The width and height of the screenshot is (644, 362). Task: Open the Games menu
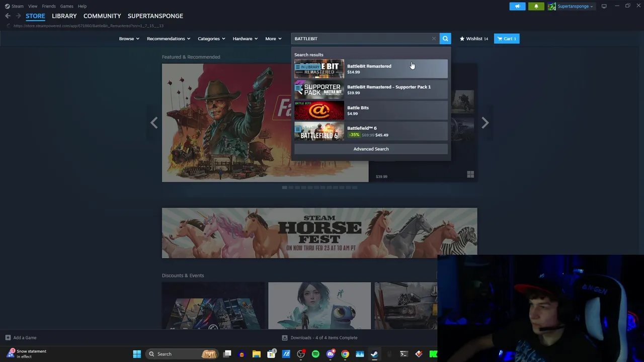coord(66,6)
